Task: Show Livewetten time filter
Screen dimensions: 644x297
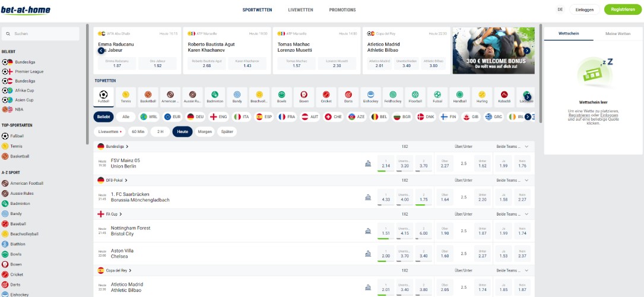Action: click(110, 132)
